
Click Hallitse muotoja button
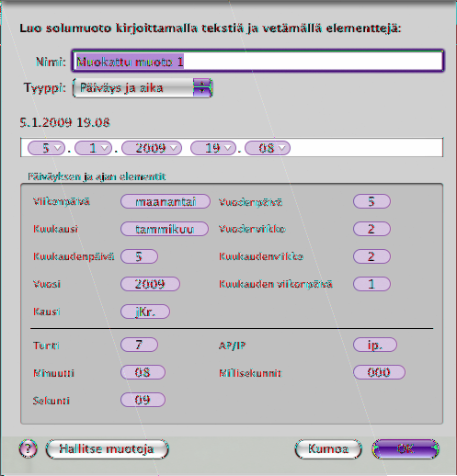(107, 449)
